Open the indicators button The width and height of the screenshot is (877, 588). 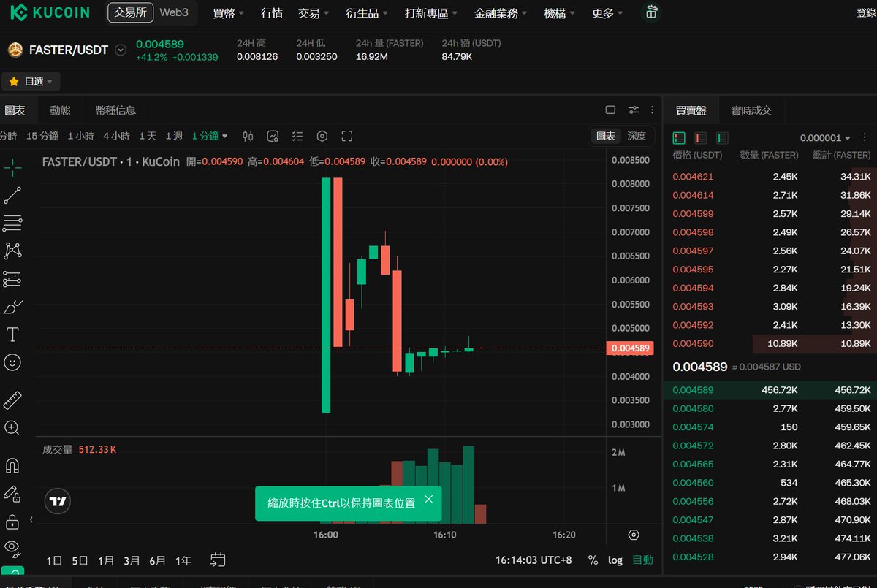273,136
